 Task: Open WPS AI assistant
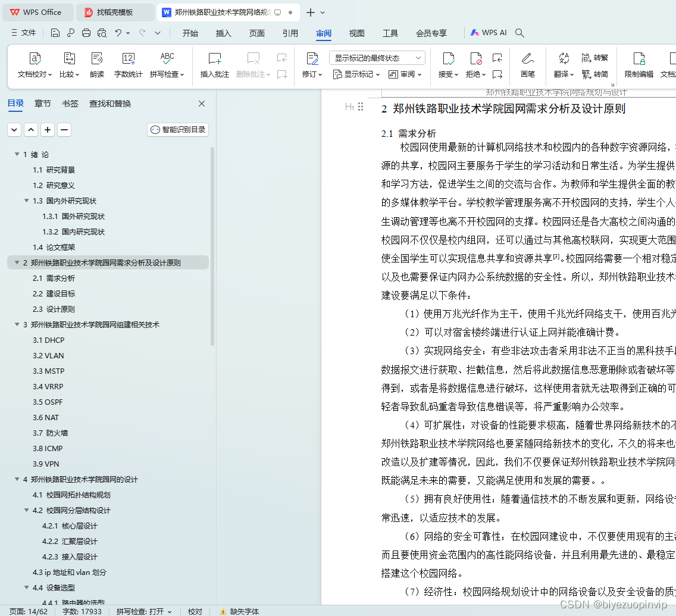click(x=489, y=33)
